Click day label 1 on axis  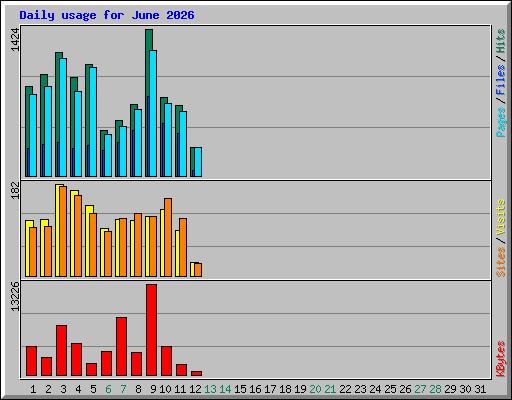click(33, 389)
